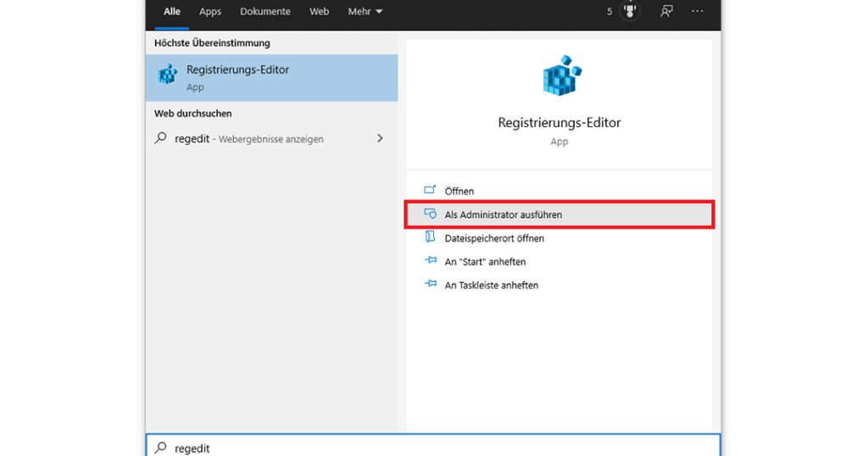868x456 pixels.
Task: Open the Microsoft Rewards medal icon
Action: [x=629, y=12]
